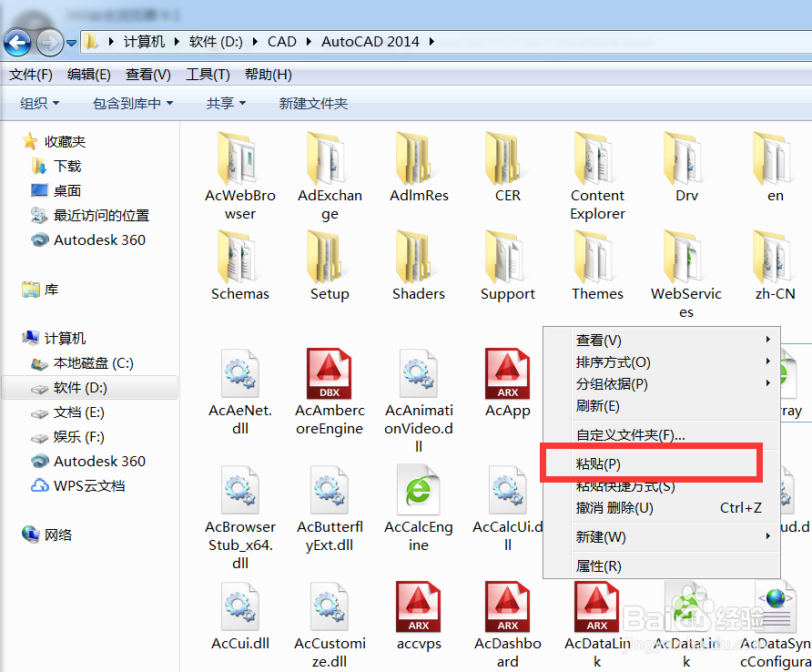Screen dimensions: 812x672
Task: Open the Content Explorer folder
Action: click(x=597, y=176)
